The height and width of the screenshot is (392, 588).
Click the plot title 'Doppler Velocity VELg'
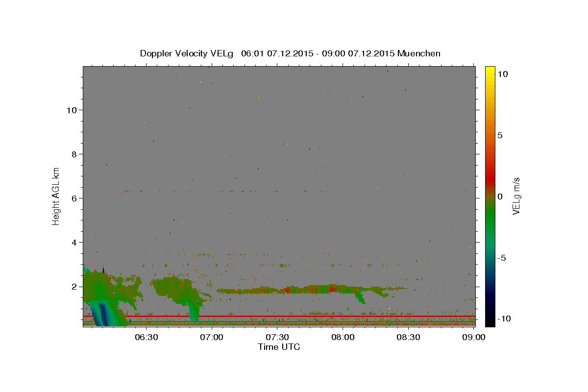tap(187, 53)
